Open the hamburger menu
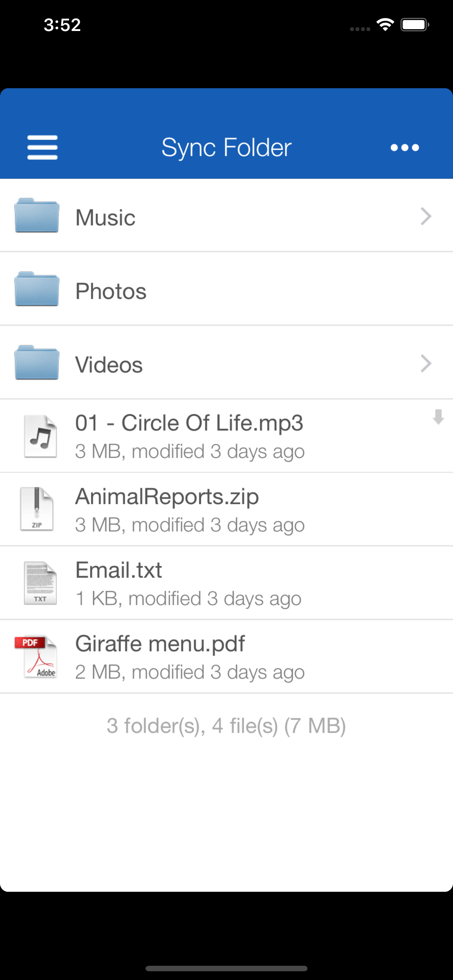 tap(42, 147)
